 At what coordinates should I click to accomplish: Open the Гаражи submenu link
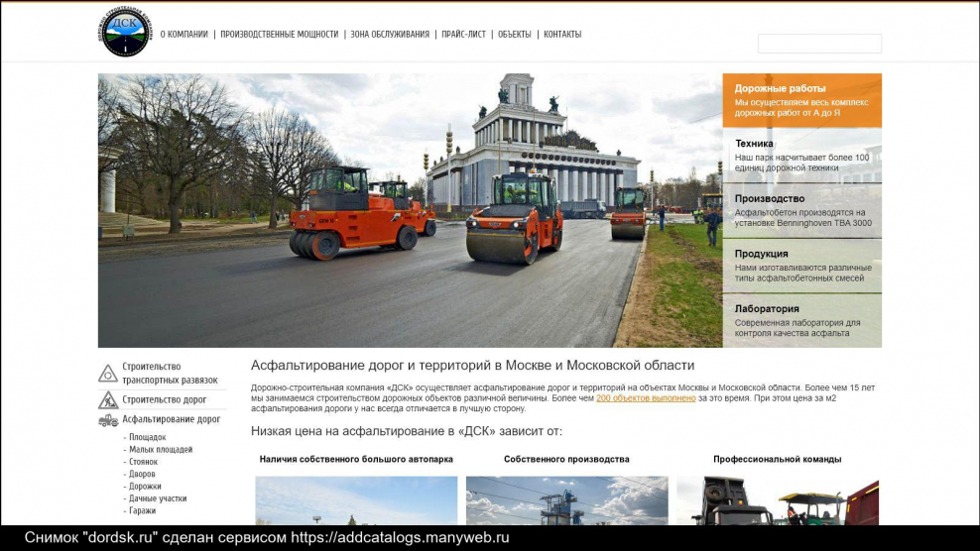pos(142,510)
